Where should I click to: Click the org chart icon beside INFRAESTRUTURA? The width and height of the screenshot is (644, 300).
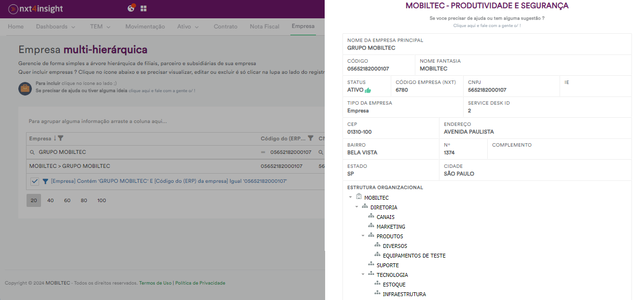pos(377,294)
